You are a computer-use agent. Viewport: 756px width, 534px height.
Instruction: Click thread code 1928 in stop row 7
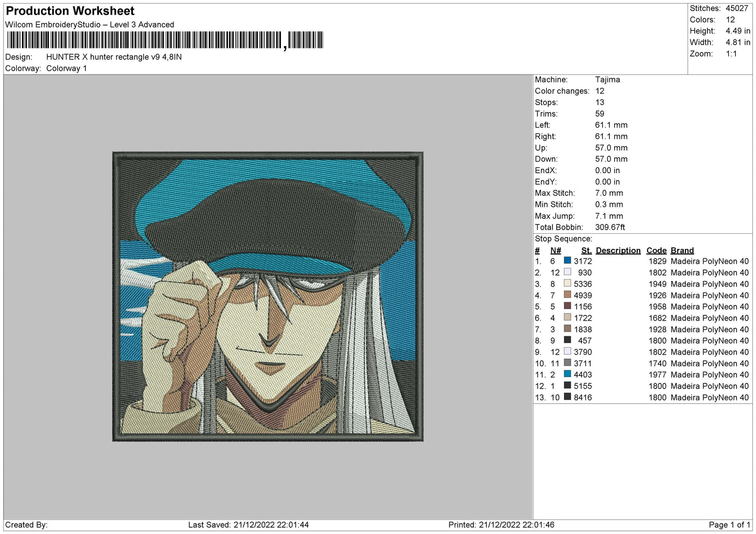[x=658, y=330]
